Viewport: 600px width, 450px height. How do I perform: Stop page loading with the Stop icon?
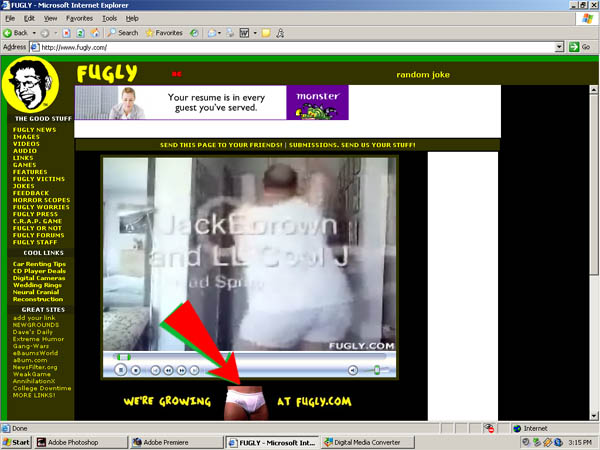coord(67,33)
